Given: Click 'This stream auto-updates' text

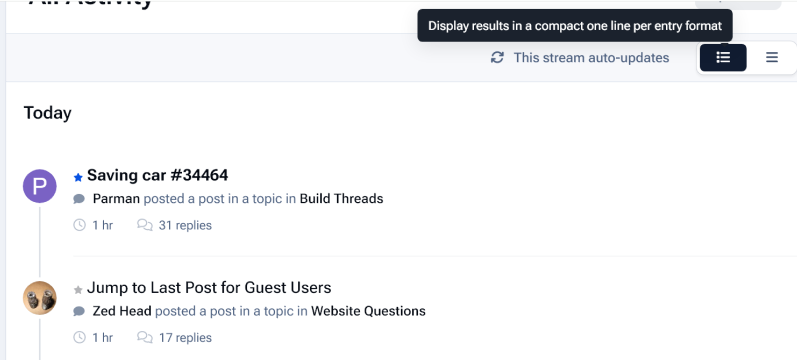Looking at the screenshot, I should (591, 57).
